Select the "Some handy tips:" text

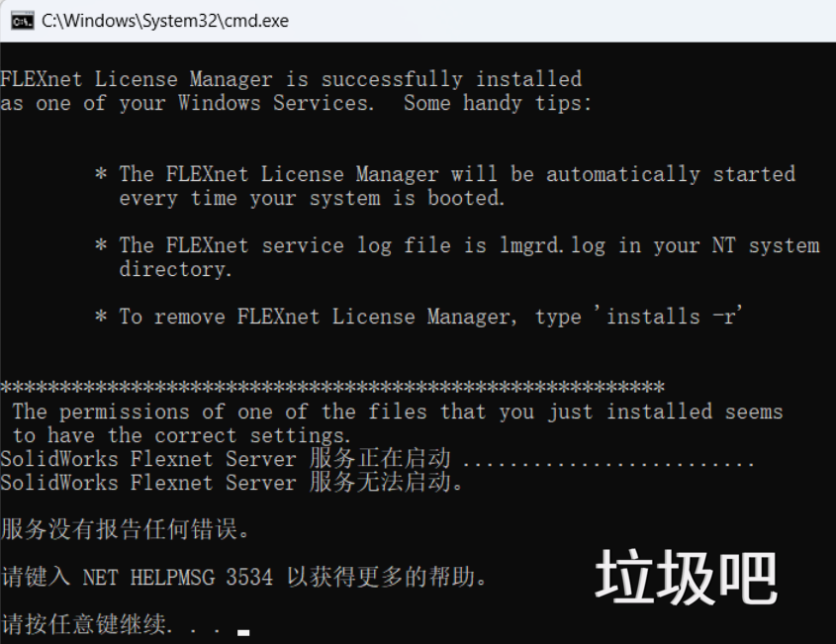point(498,103)
